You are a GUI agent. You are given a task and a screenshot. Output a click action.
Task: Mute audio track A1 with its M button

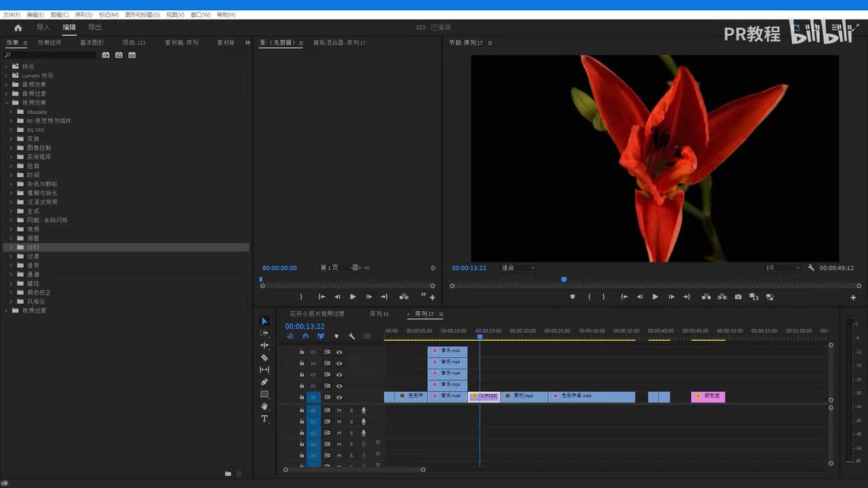coord(339,410)
